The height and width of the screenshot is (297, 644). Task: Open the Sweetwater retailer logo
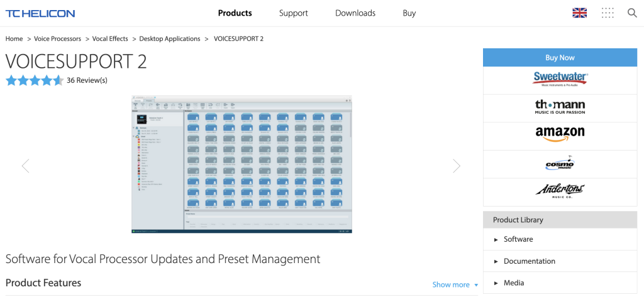560,78
